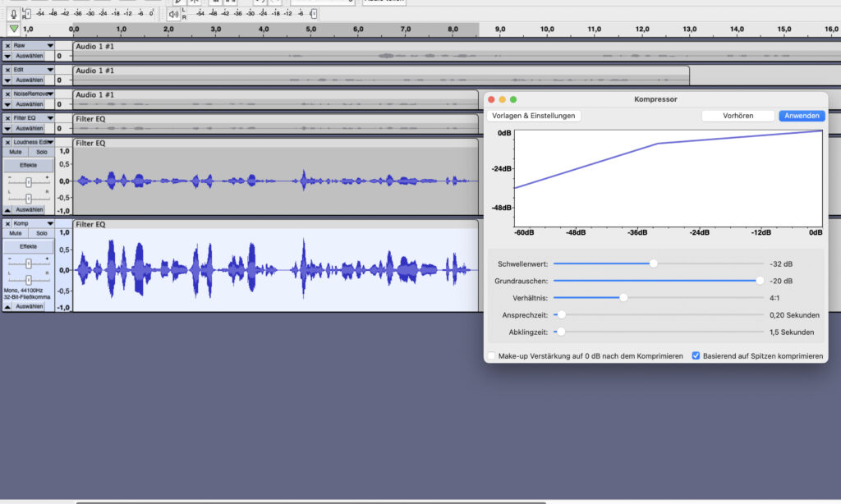
Task: Adjust Loudness Edit track gain slider
Action: (x=29, y=182)
